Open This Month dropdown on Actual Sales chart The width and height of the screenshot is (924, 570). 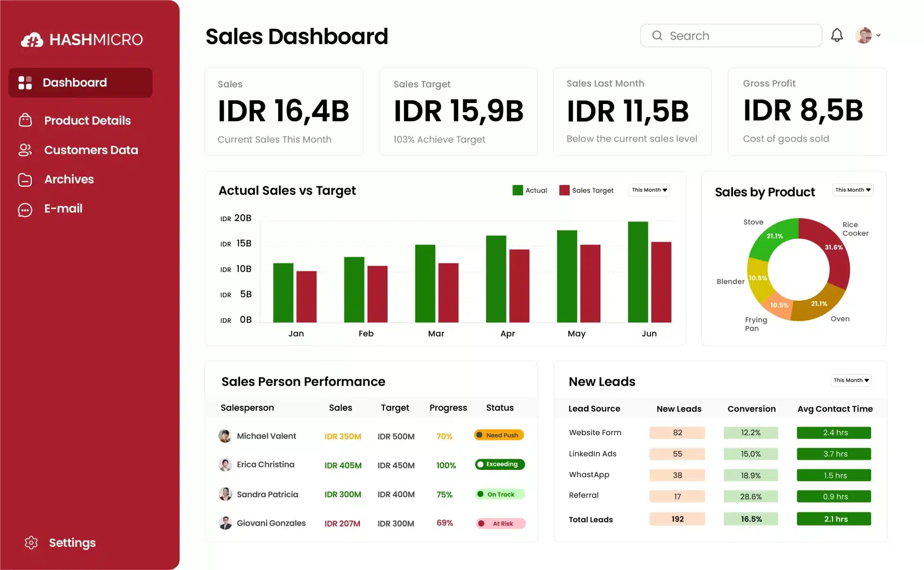click(649, 190)
